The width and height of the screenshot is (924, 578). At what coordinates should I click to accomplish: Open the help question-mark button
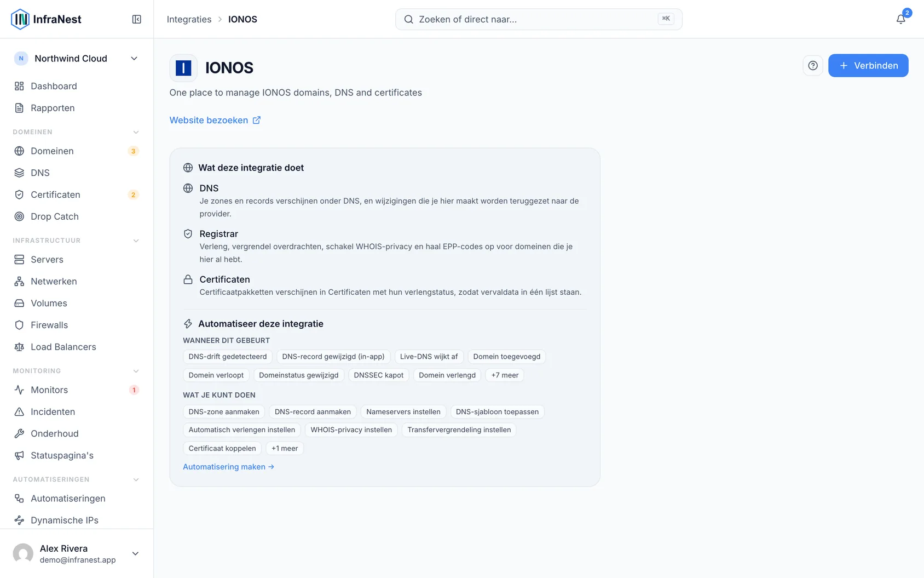813,66
